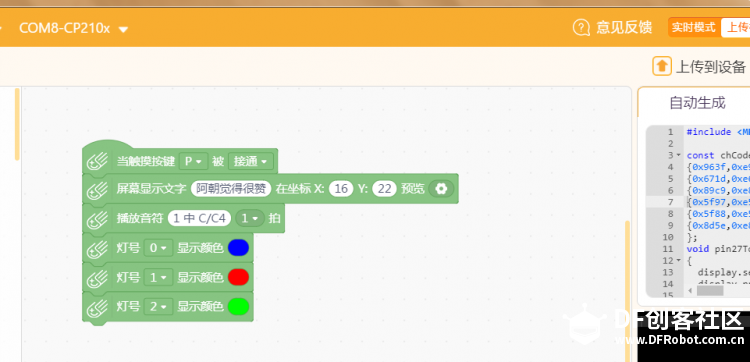
Task: Edit the Y coordinate value 22
Action: [385, 189]
